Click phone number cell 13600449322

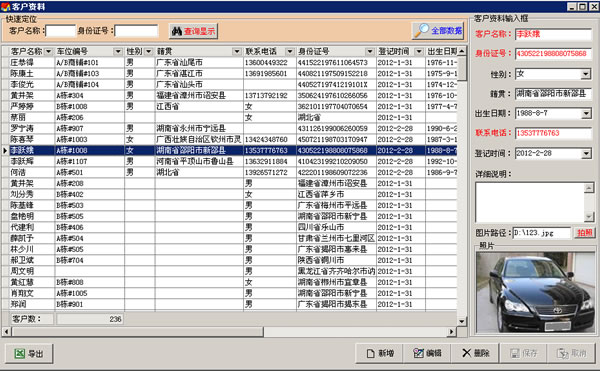(269, 62)
